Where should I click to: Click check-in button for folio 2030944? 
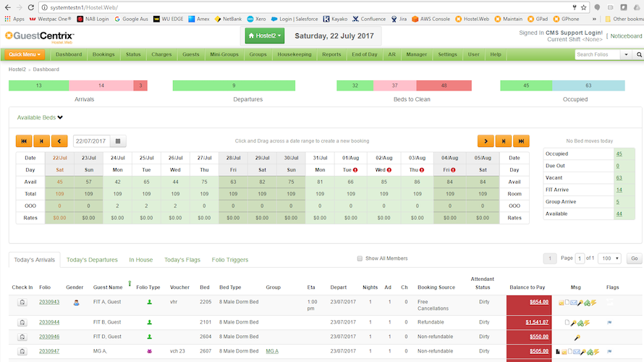22,323
